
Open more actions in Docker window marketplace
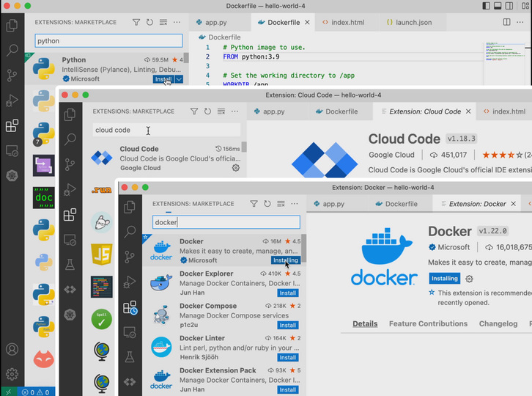295,204
